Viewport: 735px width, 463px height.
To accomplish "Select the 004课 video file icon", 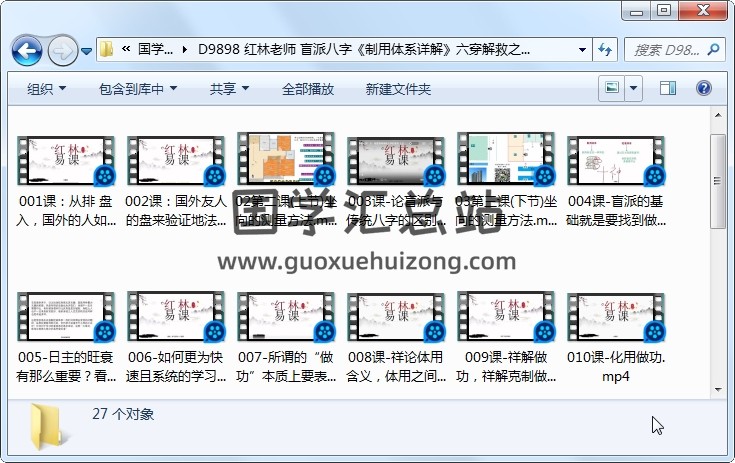I will pos(616,161).
